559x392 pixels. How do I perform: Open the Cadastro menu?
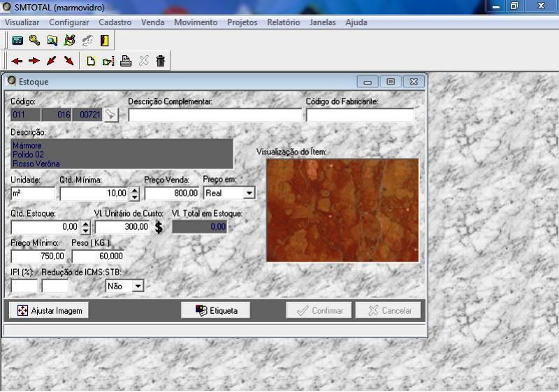(115, 22)
